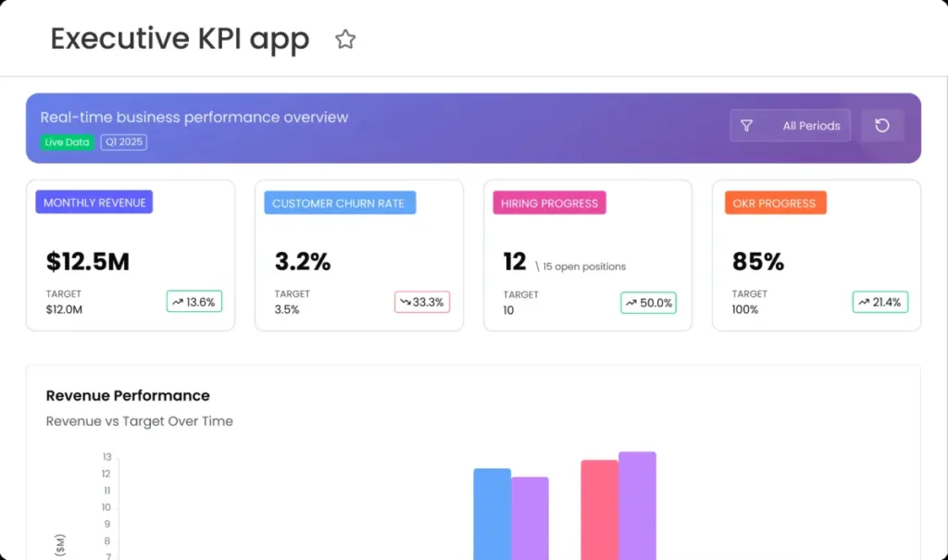Screen dimensions: 948x560
Task: Click the Executive KPI app title
Action: coord(180,39)
